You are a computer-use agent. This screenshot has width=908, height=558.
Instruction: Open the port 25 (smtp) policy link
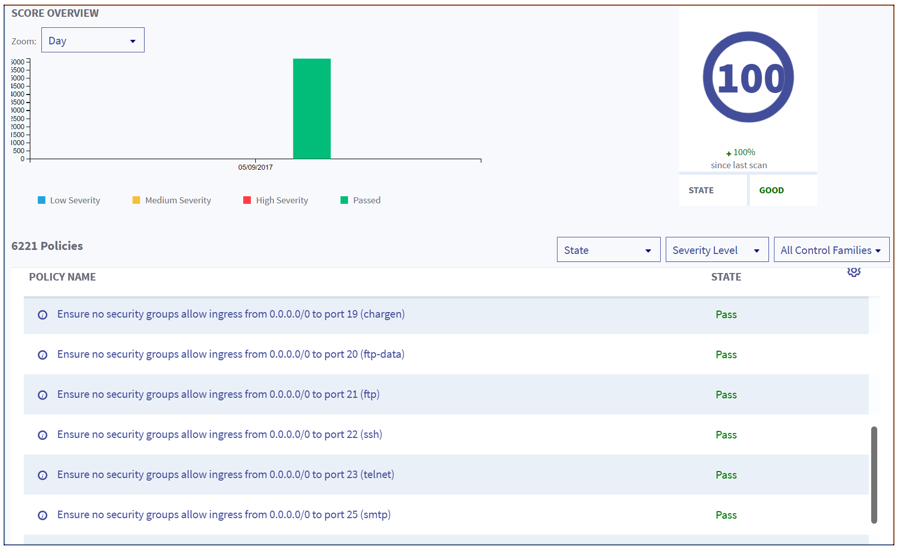224,514
